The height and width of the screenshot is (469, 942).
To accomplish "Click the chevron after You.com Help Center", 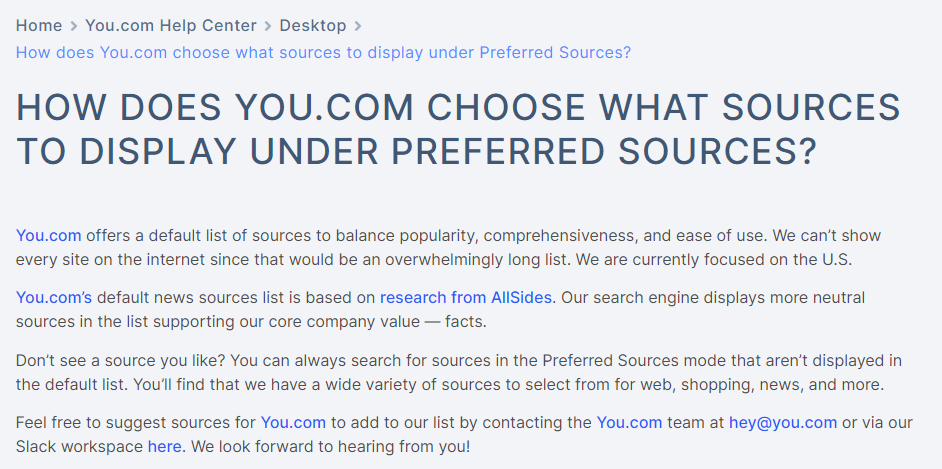I will [x=268, y=26].
